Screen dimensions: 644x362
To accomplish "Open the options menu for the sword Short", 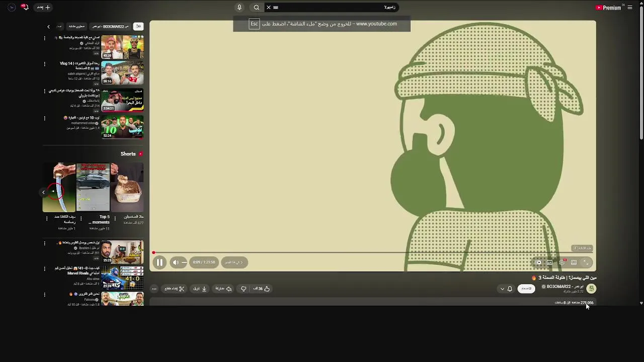I will pos(47,219).
